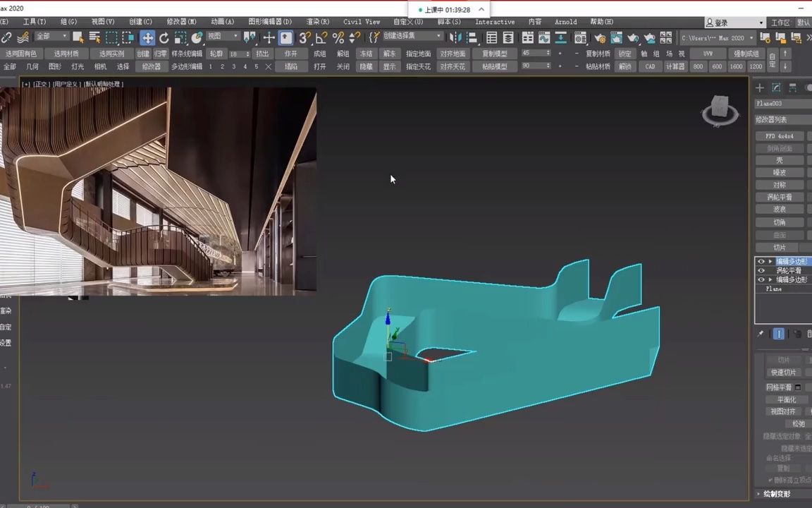Click the up arrow on the 轮廓 value spinner
The height and width of the screenshot is (508, 812).
point(247,51)
